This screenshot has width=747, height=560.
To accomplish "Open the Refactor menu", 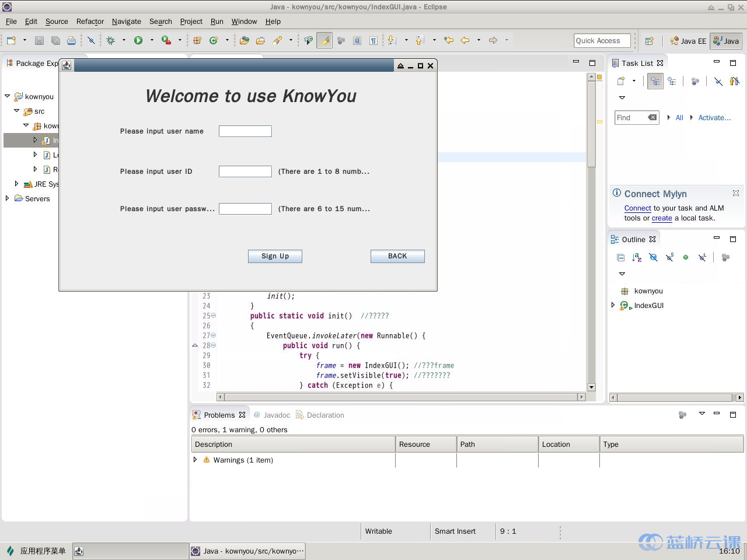I will (90, 22).
